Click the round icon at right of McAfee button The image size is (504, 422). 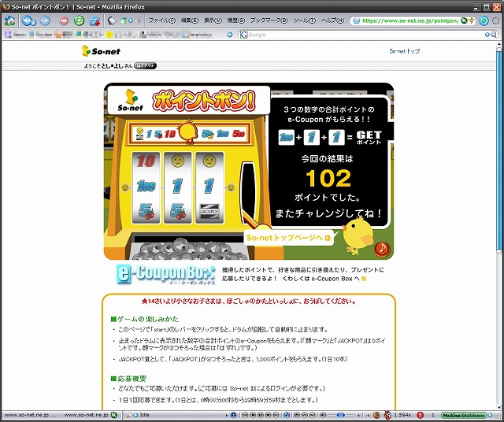(490, 415)
